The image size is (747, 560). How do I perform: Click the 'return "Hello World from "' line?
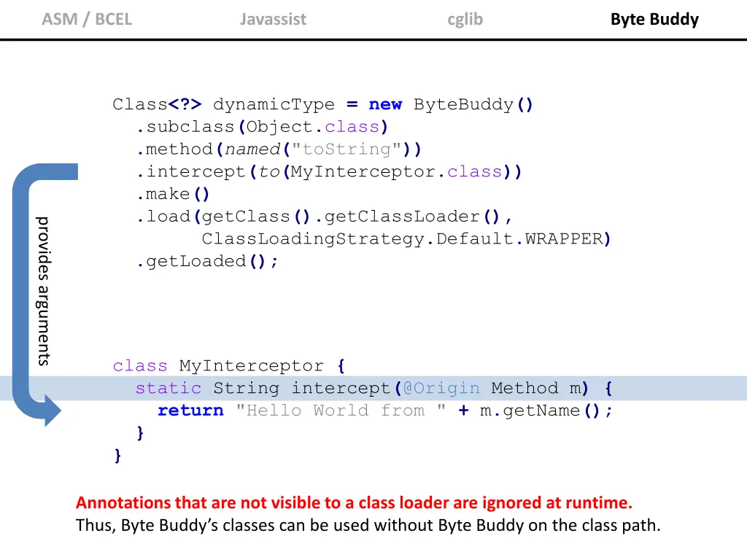[302, 411]
